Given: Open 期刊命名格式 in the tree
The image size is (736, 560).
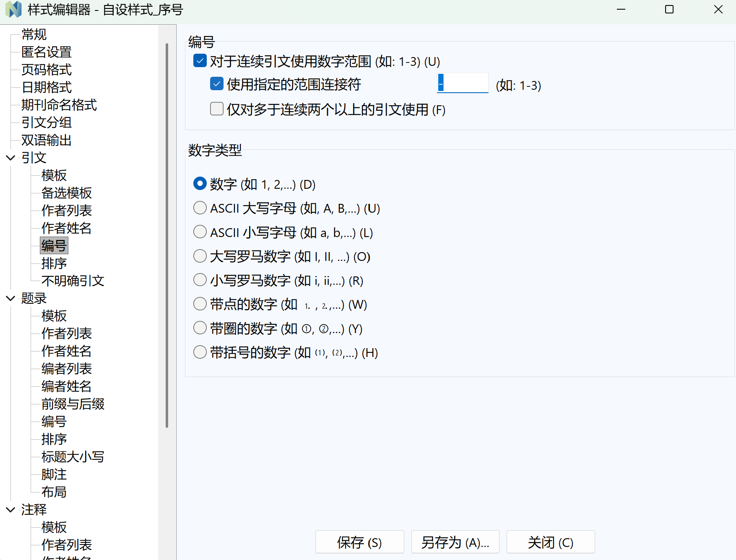Looking at the screenshot, I should coord(59,105).
